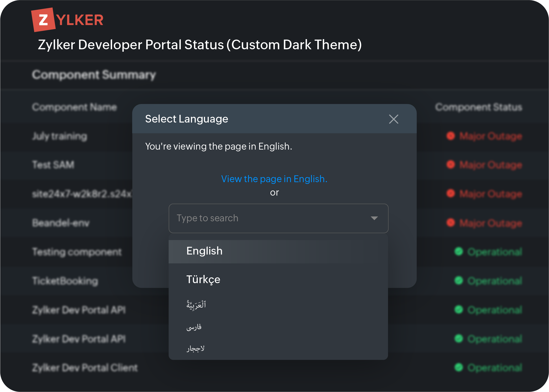Click the green status dot beside TicketBooking
549x392 pixels.
coord(458,281)
